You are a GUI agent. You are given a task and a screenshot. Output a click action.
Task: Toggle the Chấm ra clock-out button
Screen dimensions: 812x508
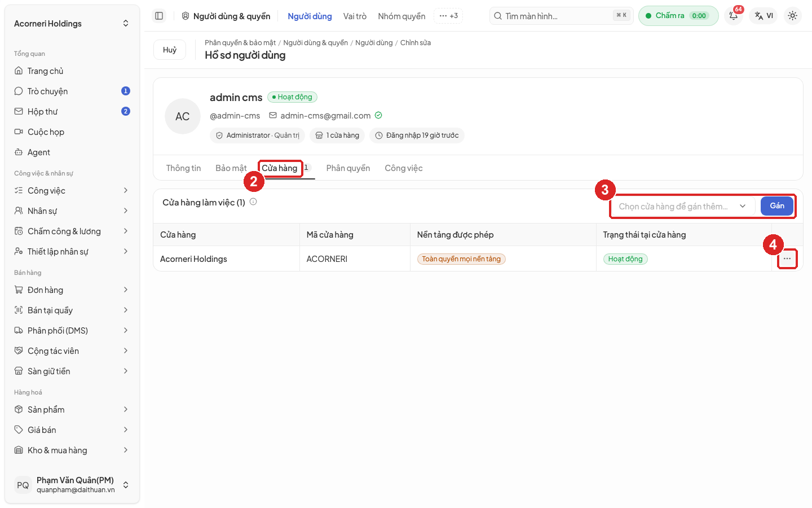click(x=678, y=16)
